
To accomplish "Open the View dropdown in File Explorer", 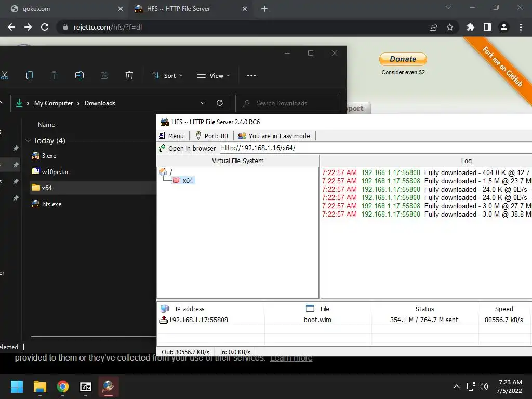I will [214, 76].
